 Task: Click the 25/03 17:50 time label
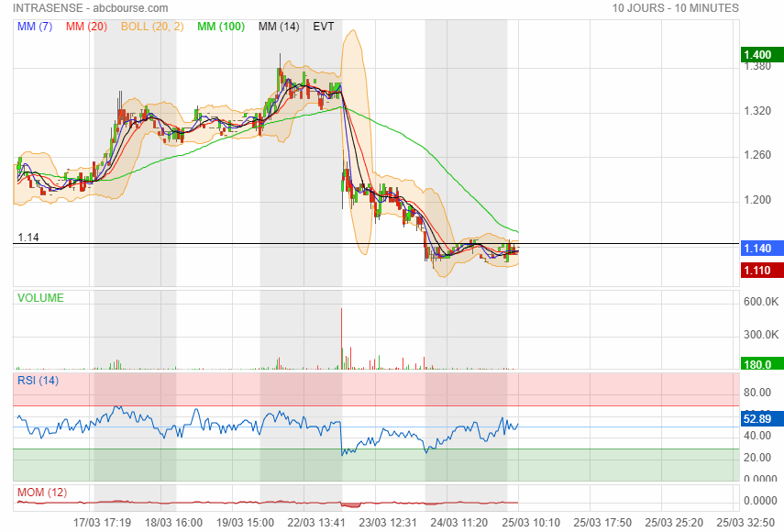tap(602, 523)
